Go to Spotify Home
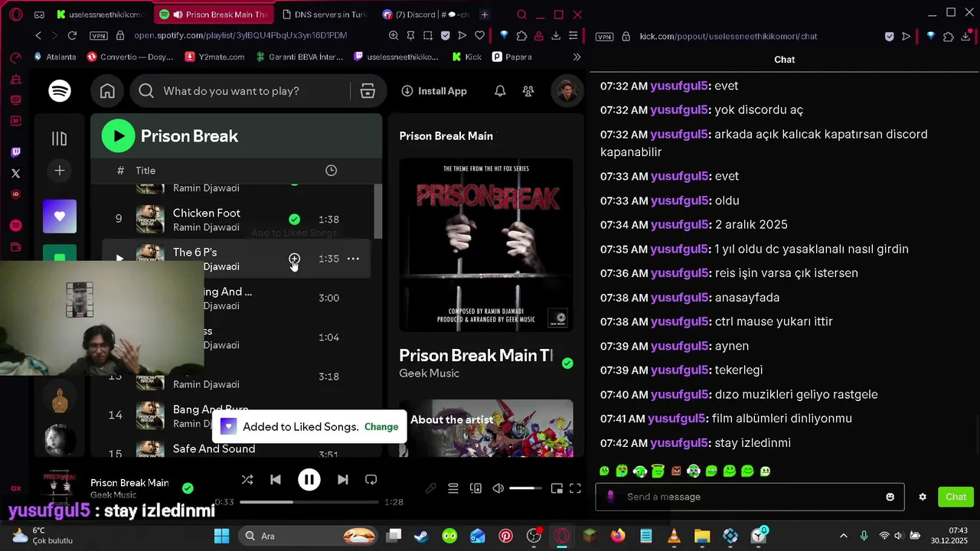The image size is (980, 551). (107, 91)
